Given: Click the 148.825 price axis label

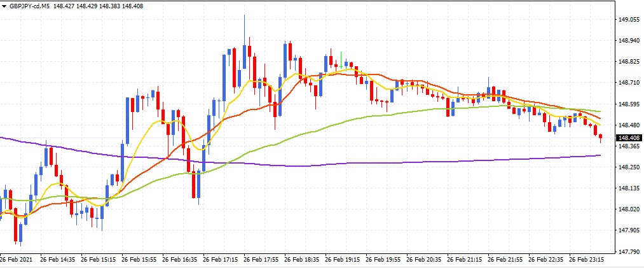Looking at the screenshot, I should tap(628, 62).
